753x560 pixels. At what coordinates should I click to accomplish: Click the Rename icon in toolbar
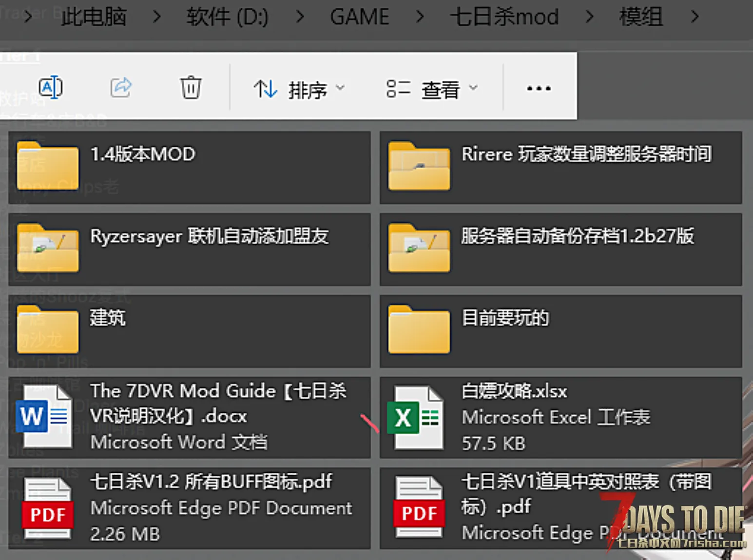click(51, 88)
